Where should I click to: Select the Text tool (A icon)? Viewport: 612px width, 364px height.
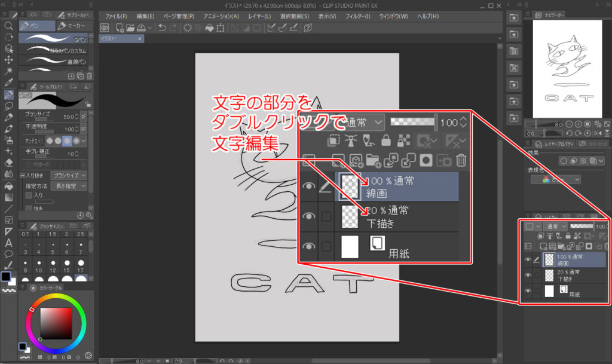coord(8,243)
